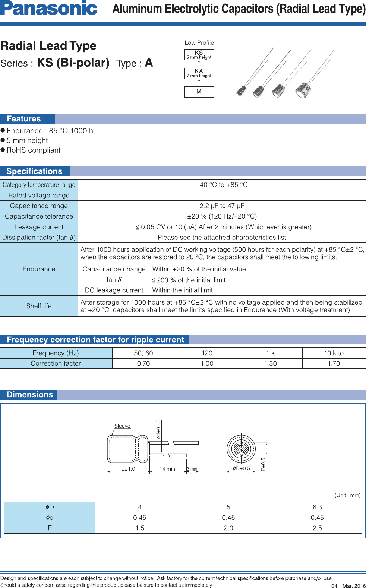
Task: Click the Sleeve label in the diagram
Action: 122,426
